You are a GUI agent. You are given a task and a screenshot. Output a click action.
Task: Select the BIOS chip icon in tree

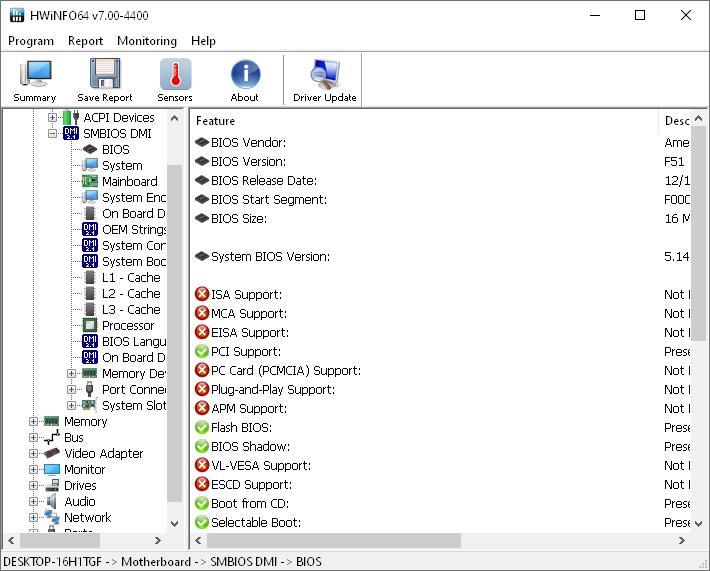pyautogui.click(x=90, y=149)
